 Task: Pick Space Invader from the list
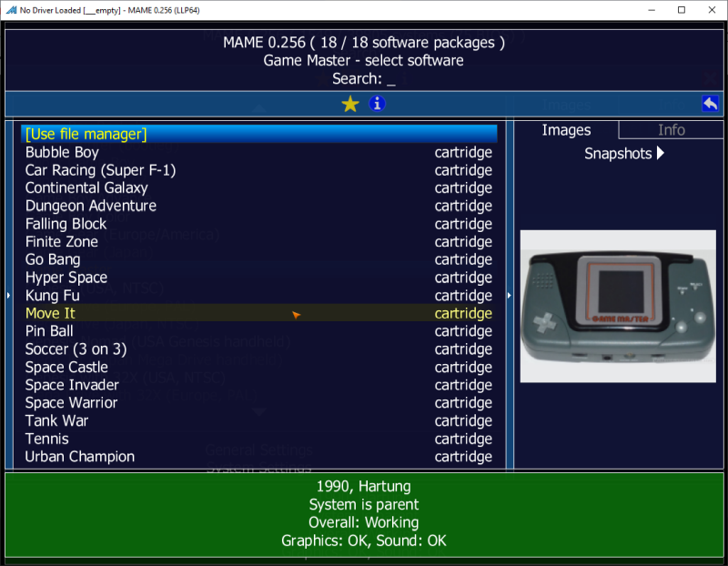[x=259, y=384]
